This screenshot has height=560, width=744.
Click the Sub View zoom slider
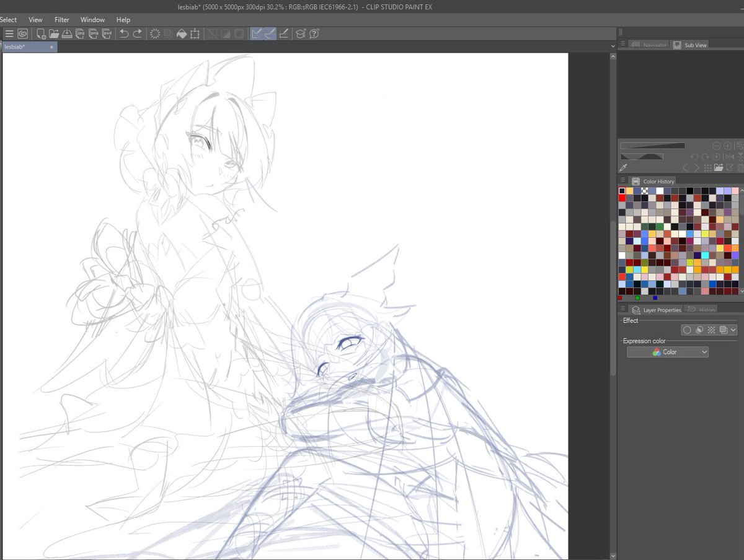[x=653, y=146]
